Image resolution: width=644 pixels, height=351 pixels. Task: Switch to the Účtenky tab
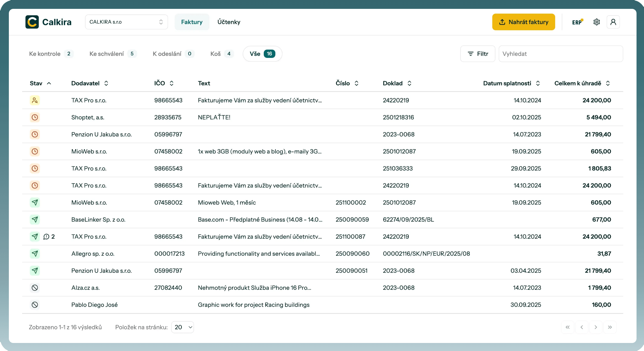click(x=229, y=22)
